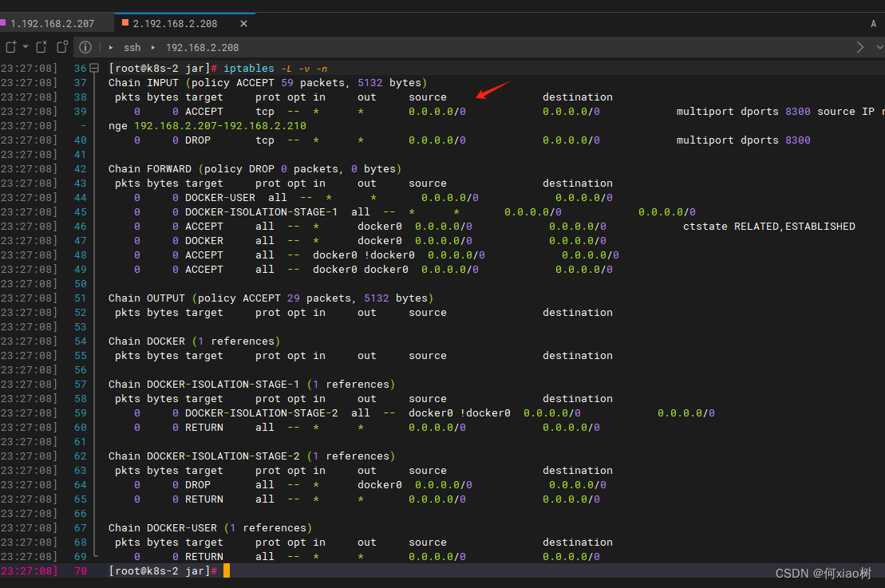Click the IP range 192.168.2.207-192.168.2.210 text
The width and height of the screenshot is (885, 588).
220,126
